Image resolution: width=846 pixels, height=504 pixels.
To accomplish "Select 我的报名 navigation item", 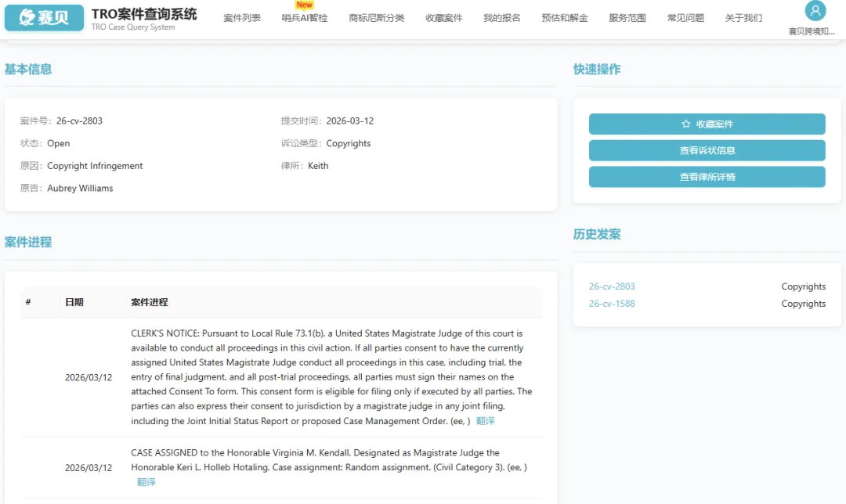I will pyautogui.click(x=502, y=18).
